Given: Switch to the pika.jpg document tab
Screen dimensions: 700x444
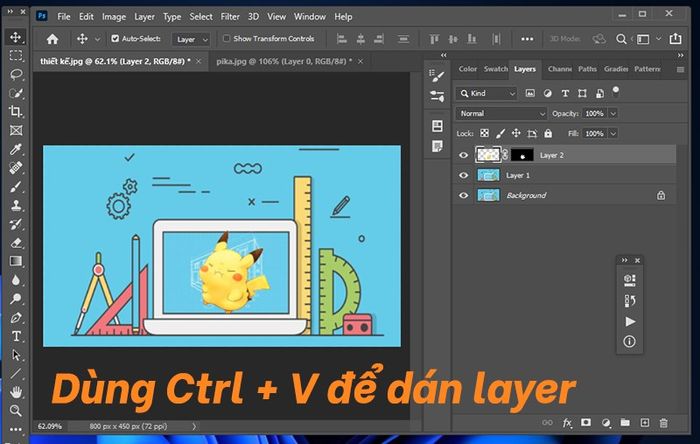Looking at the screenshot, I should 284,61.
